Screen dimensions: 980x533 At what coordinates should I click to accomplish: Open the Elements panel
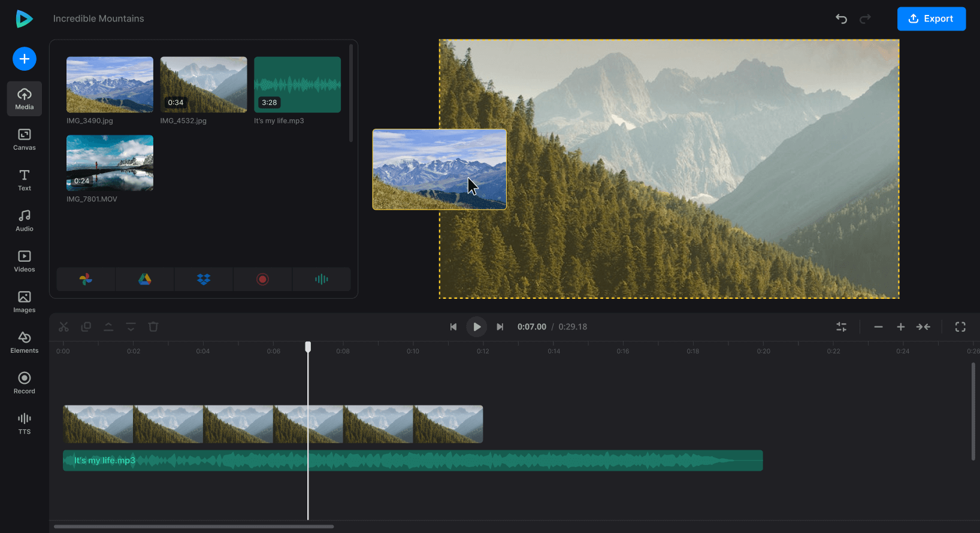(x=25, y=342)
